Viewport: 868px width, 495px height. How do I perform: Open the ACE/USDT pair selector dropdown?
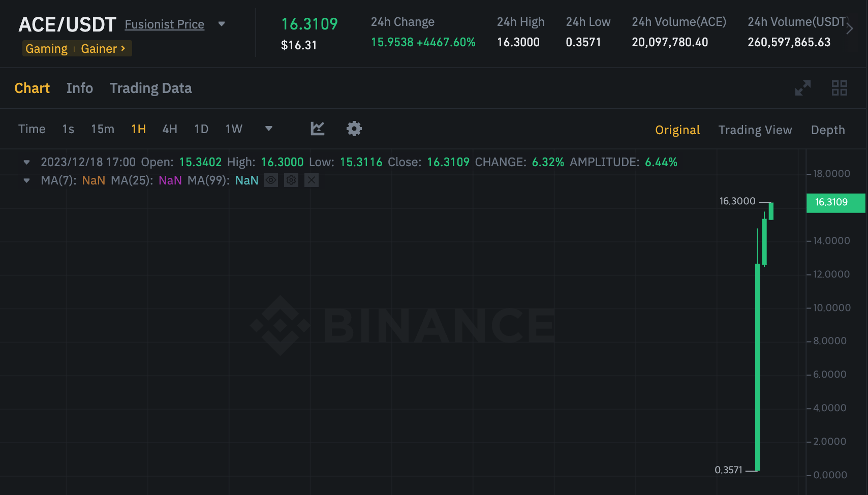(x=222, y=24)
